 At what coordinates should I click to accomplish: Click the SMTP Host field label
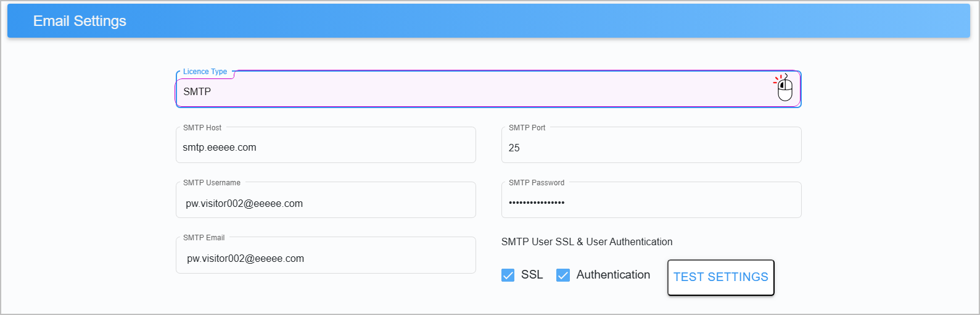click(202, 128)
